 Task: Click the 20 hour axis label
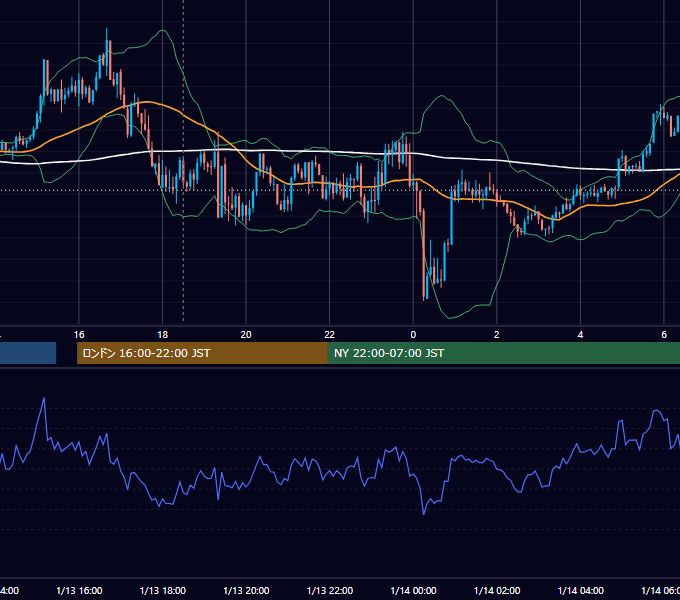point(246,335)
